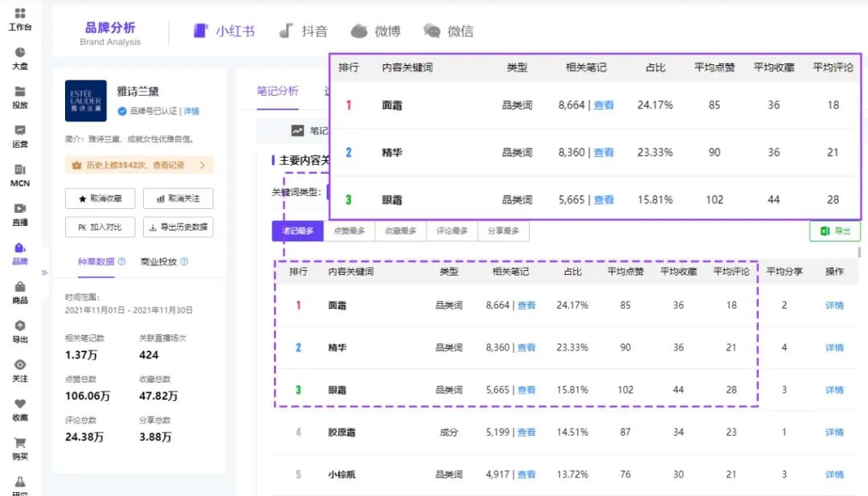This screenshot has width=868, height=496.
Task: Click the 取消关注 button
Action: (x=178, y=199)
